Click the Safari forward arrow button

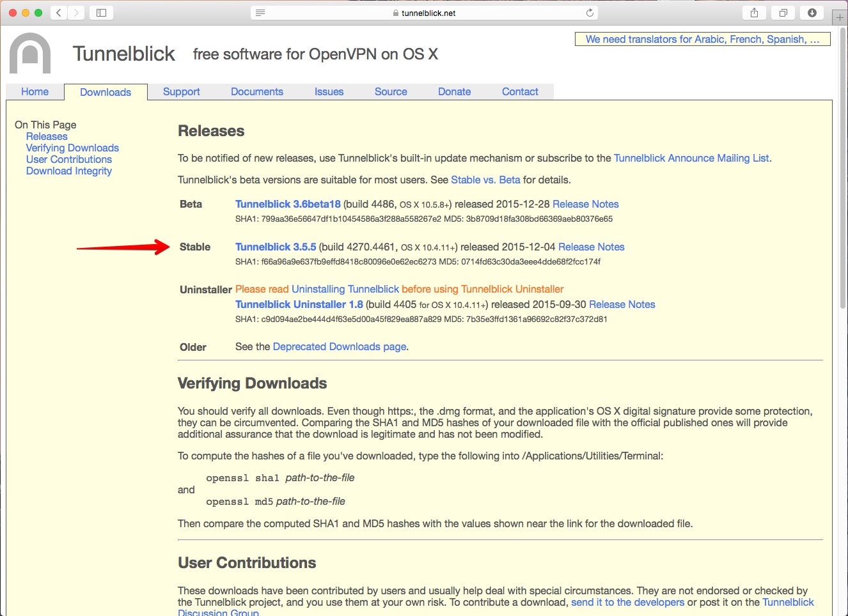coord(76,13)
